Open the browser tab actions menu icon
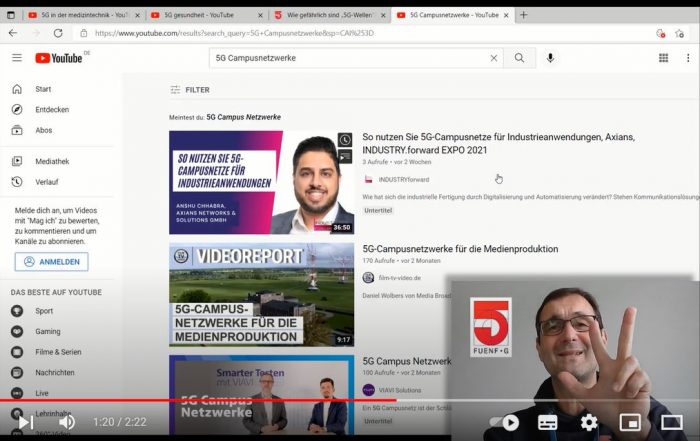This screenshot has height=441, width=700. pyautogui.click(x=11, y=15)
